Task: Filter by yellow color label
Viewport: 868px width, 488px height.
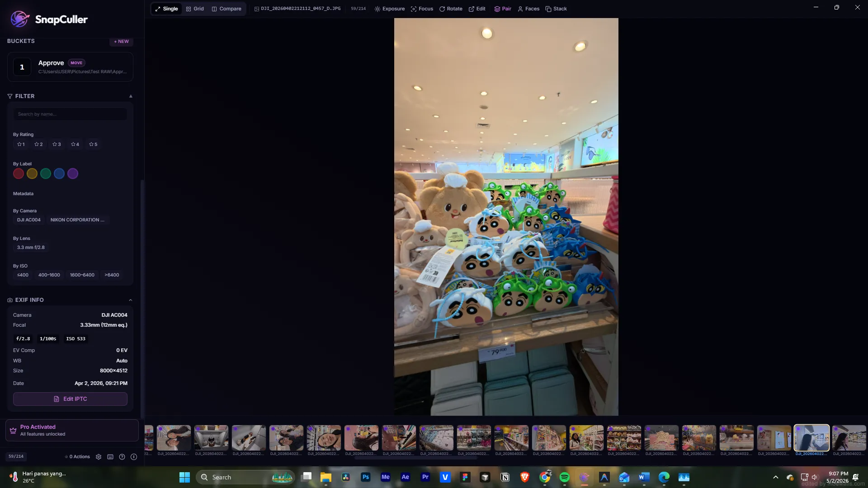Action: [x=32, y=174]
